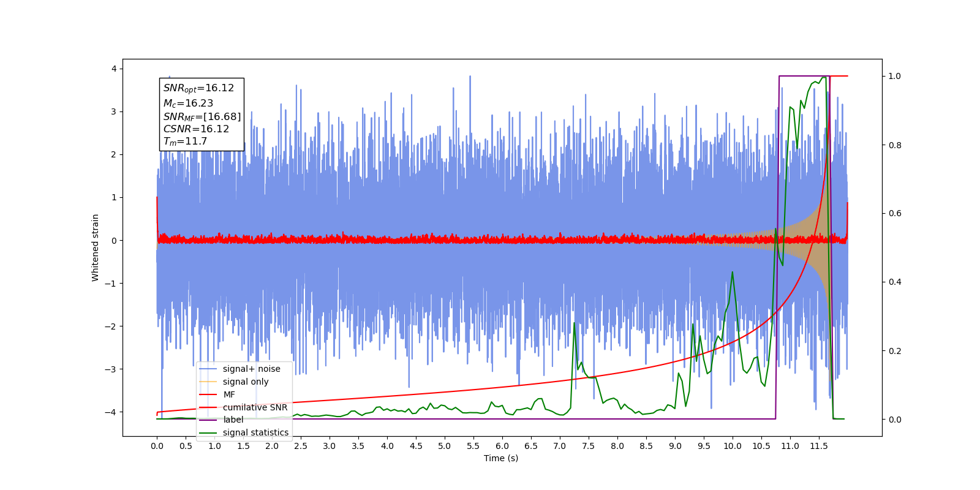Click the 'Time (s)' x-axis label
Viewport: 980px width, 490px height.
tap(501, 458)
